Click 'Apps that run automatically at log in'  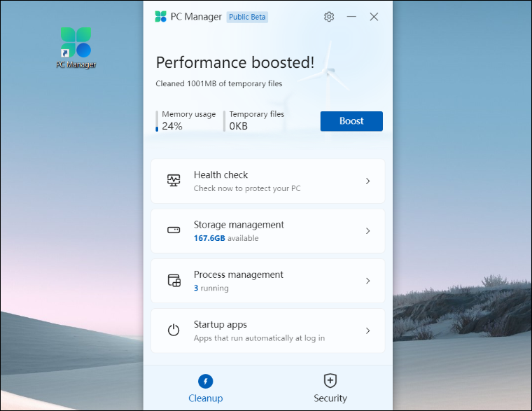(x=259, y=338)
